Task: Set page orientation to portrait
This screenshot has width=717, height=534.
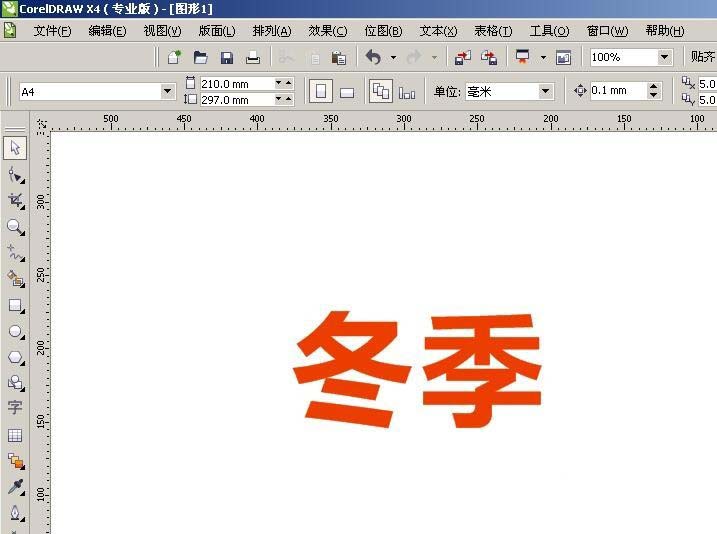Action: coord(321,91)
